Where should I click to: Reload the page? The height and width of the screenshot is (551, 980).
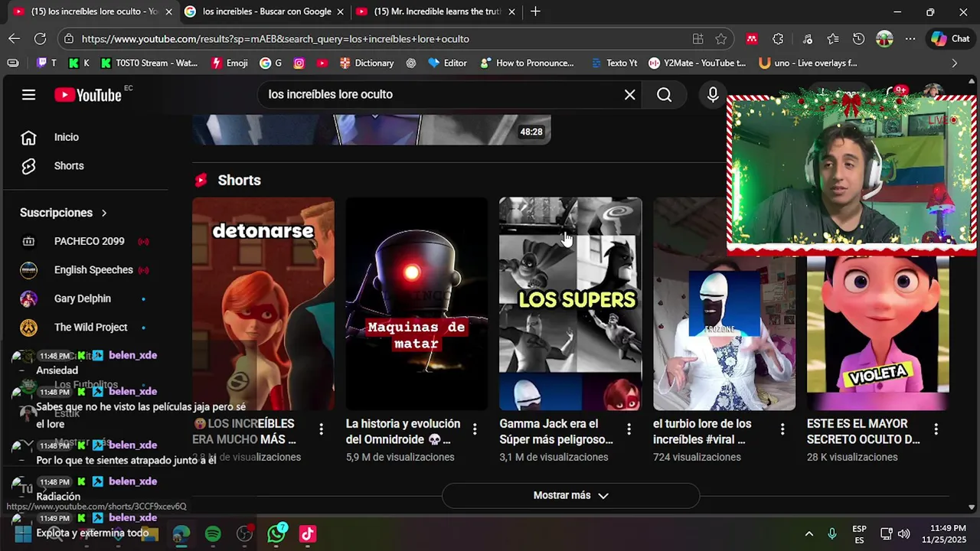40,38
